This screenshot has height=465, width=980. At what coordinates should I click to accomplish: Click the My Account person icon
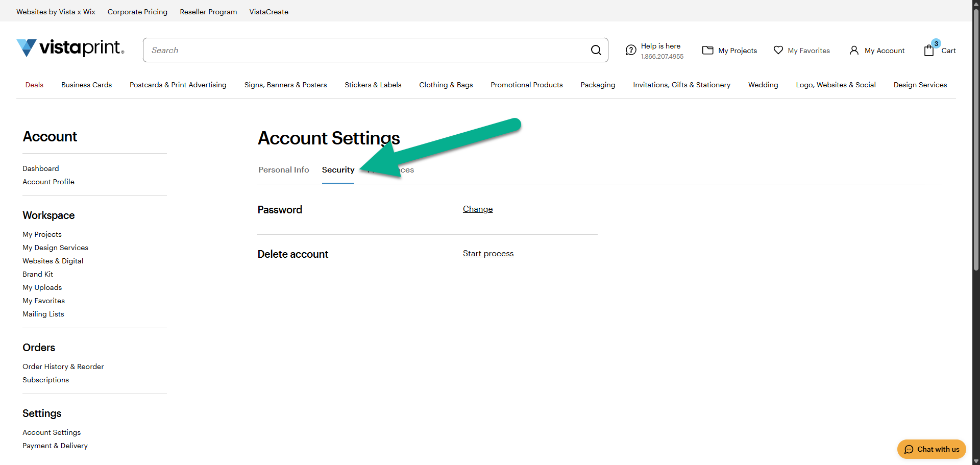854,50
